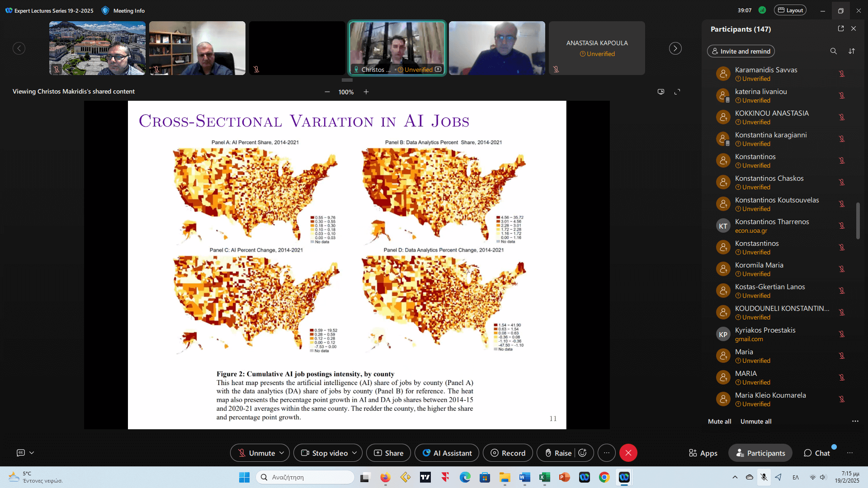The width and height of the screenshot is (868, 488).
Task: Toggle Participants panel button
Action: click(760, 453)
